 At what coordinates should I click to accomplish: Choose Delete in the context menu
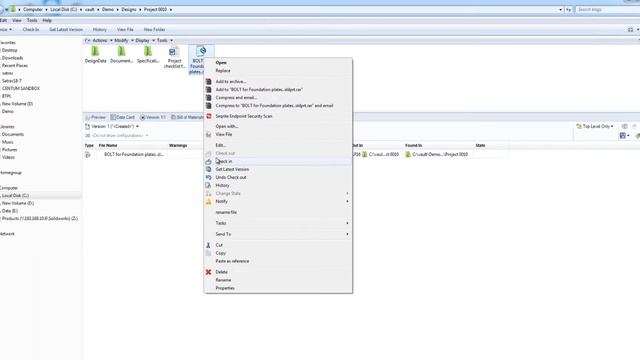tap(222, 272)
